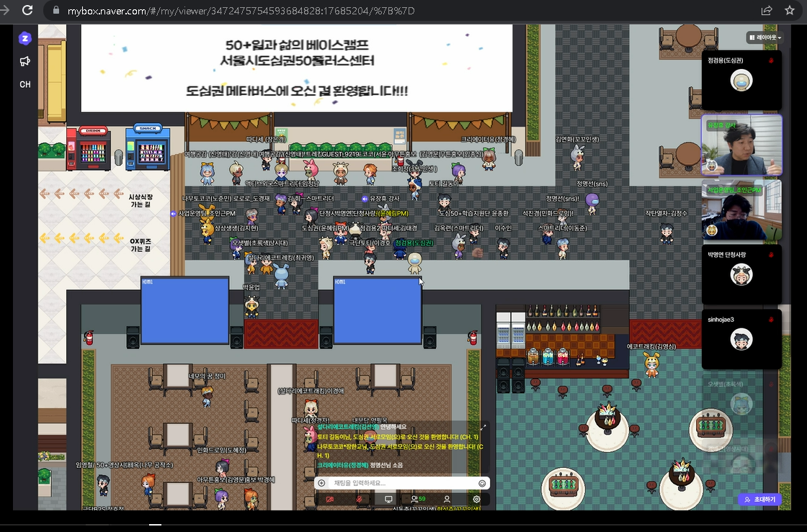Click the 박용업 avatar near the red carpet
The height and width of the screenshot is (532, 807).
[x=251, y=306]
